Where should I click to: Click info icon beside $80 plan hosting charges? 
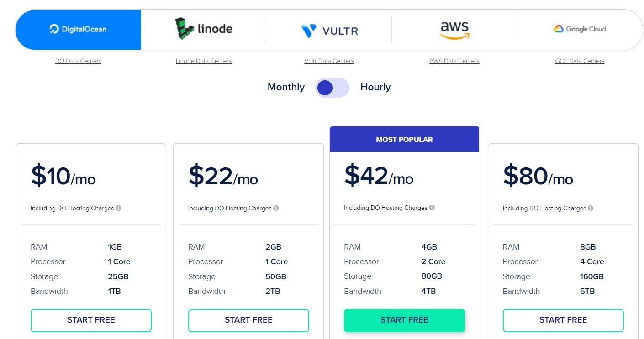coord(591,208)
